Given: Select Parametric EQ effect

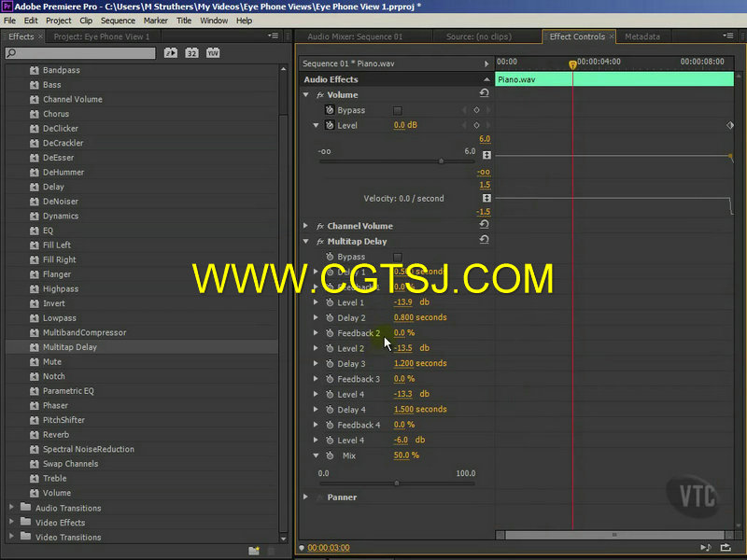Looking at the screenshot, I should pos(68,391).
